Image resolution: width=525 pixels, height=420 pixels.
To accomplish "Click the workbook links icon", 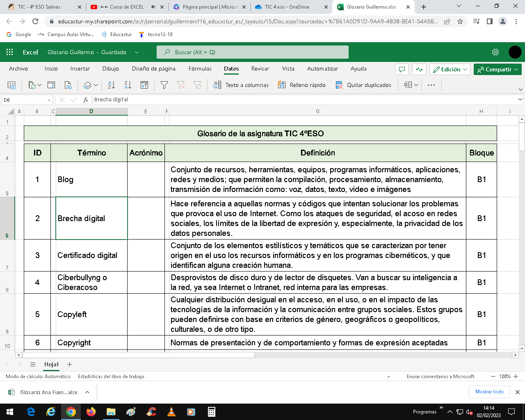I will tap(68, 85).
